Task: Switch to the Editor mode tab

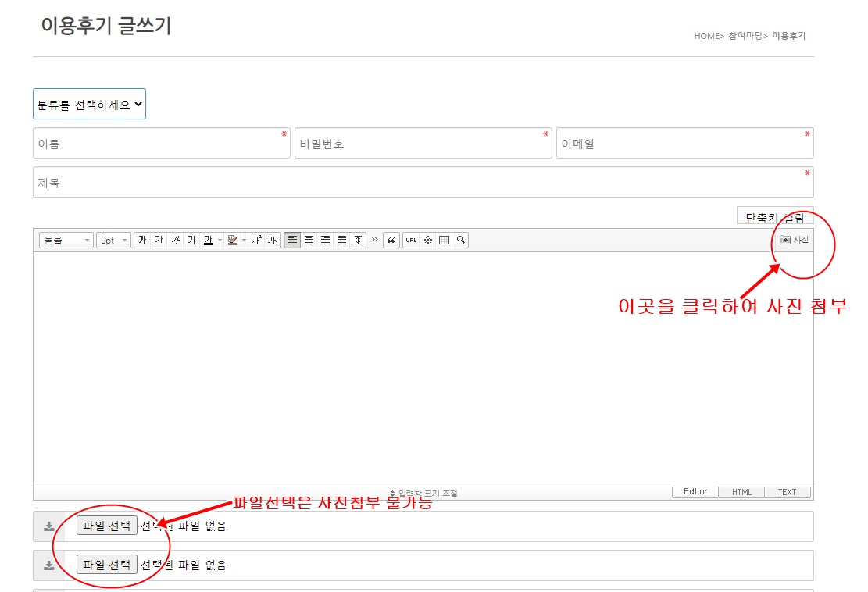Action: pos(695,492)
